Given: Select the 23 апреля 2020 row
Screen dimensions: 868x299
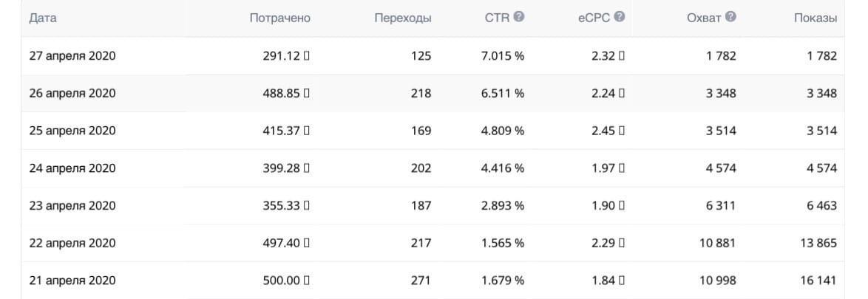Looking at the screenshot, I should pyautogui.click(x=72, y=206).
